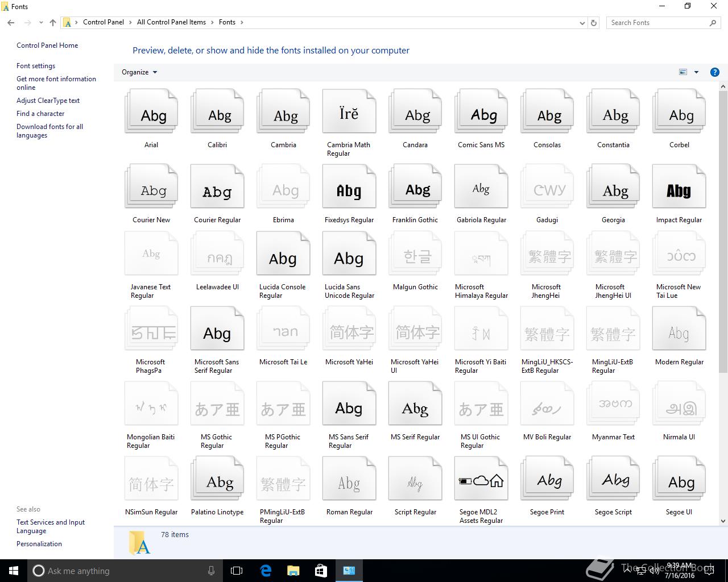Open Find a character link
728x582 pixels.
coord(40,114)
